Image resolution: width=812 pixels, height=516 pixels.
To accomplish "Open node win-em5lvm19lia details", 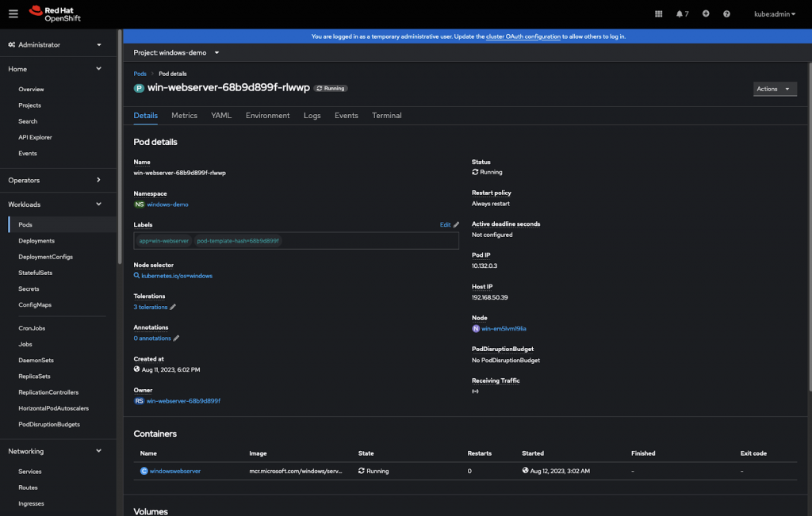I will click(x=503, y=327).
